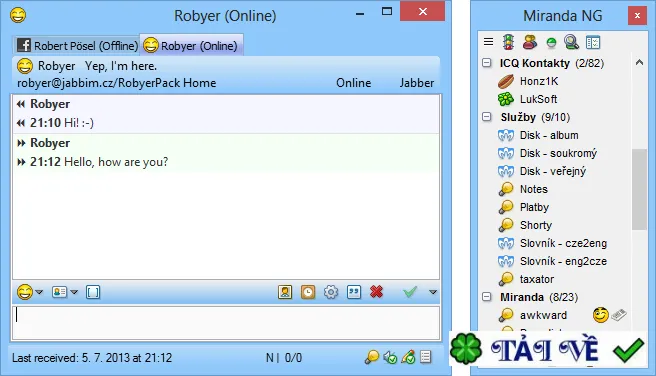Click the message 'Hello, how are you?'
This screenshot has width=656, height=376.
(x=116, y=161)
